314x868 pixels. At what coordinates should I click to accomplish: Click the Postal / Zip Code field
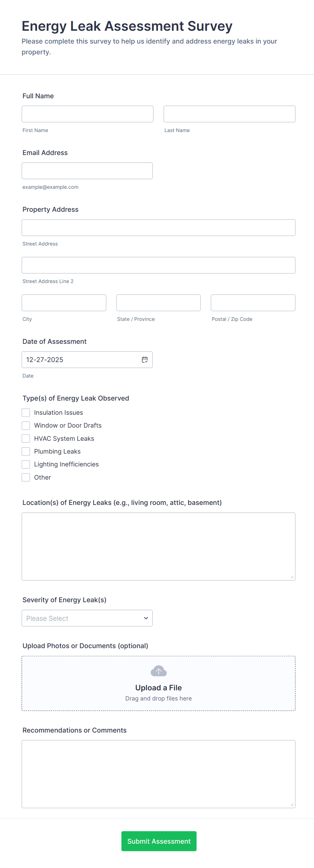pos(253,303)
